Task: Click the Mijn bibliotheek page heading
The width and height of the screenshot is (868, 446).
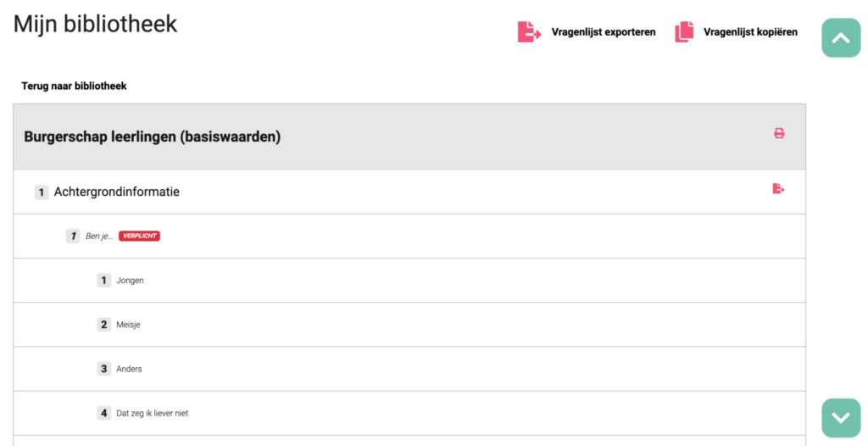Action: pos(95,24)
